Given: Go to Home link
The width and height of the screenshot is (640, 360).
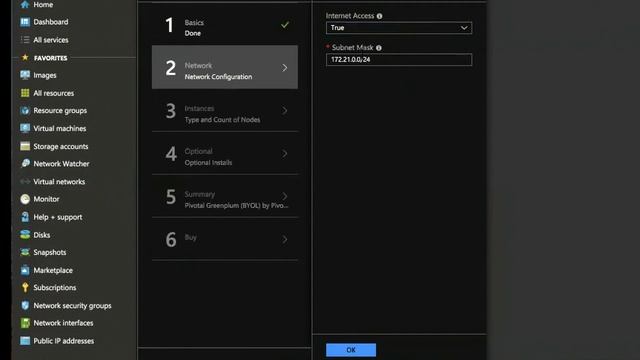Looking at the screenshot, I should [x=43, y=4].
